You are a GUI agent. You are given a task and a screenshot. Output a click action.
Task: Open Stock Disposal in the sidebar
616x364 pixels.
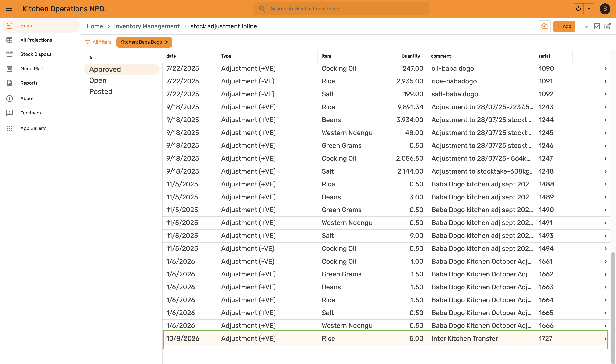(x=41, y=54)
